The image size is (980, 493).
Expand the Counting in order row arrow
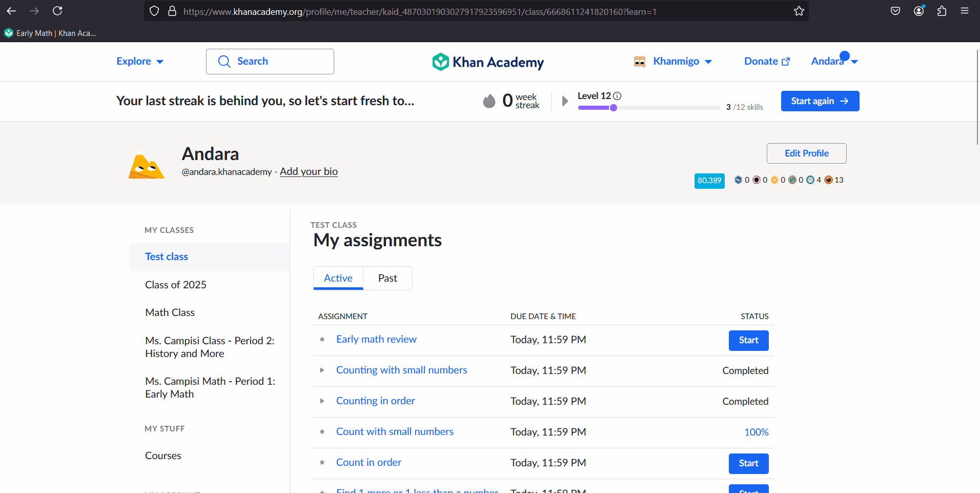pyautogui.click(x=322, y=401)
